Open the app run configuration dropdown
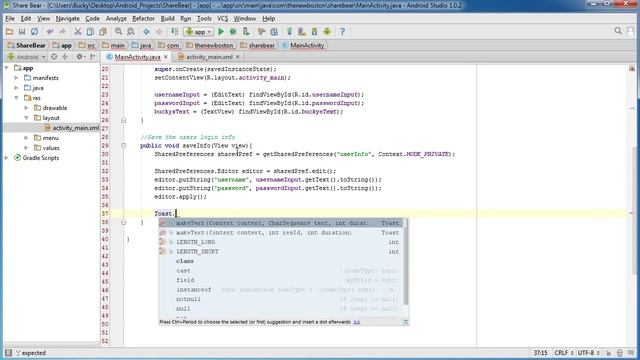Image resolution: width=640 pixels, height=360 pixels. coord(198,31)
